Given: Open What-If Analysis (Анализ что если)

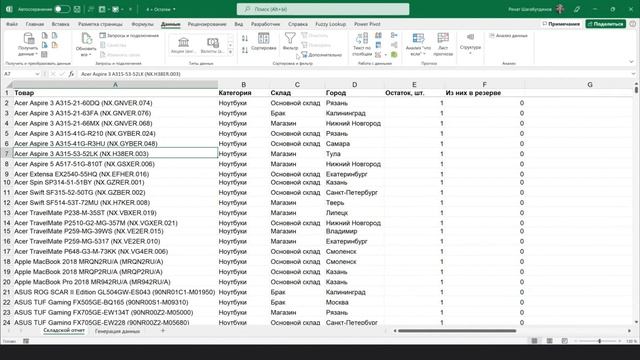Looking at the screenshot, I should coord(418,44).
